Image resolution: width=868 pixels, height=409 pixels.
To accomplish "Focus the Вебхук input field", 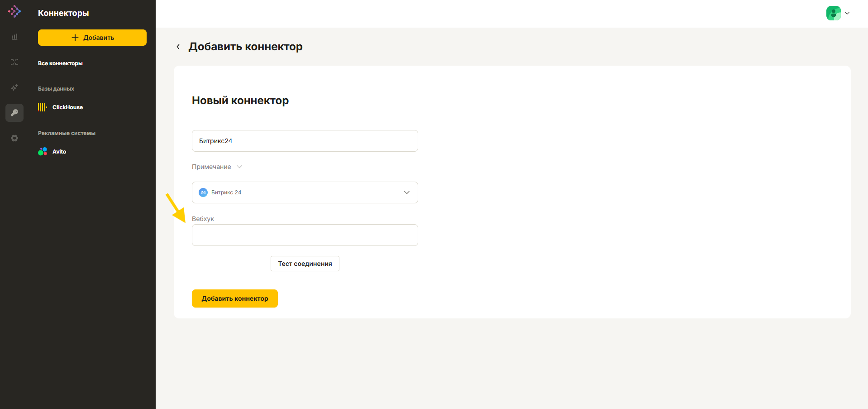I will 305,235.
